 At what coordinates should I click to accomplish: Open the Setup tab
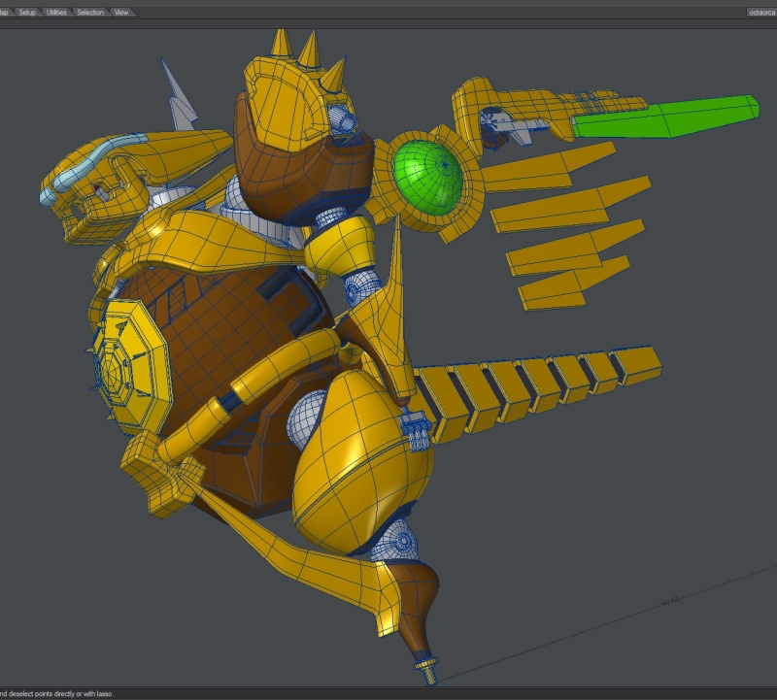click(x=27, y=13)
